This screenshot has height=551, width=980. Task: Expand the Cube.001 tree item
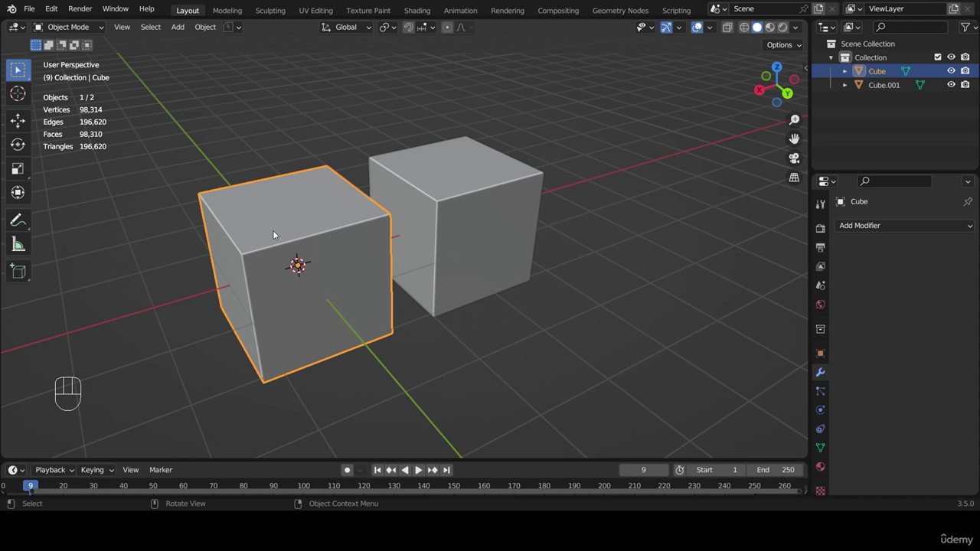pos(845,85)
